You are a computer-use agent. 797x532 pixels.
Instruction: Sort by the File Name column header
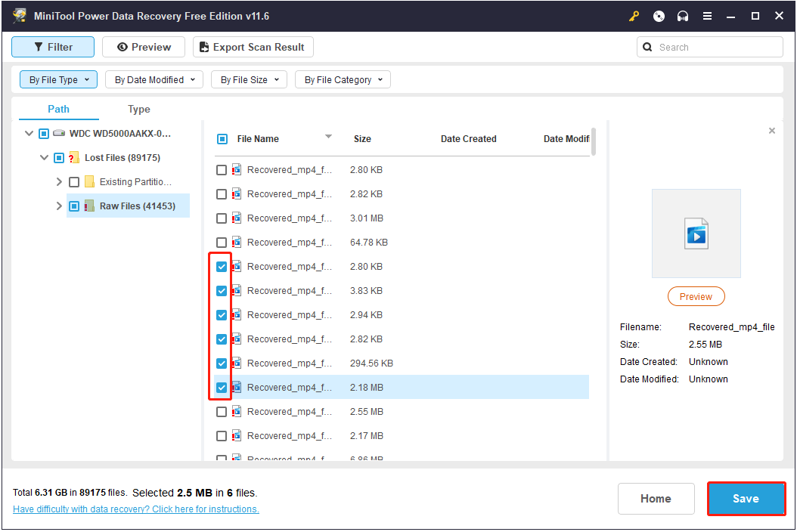[x=258, y=139]
